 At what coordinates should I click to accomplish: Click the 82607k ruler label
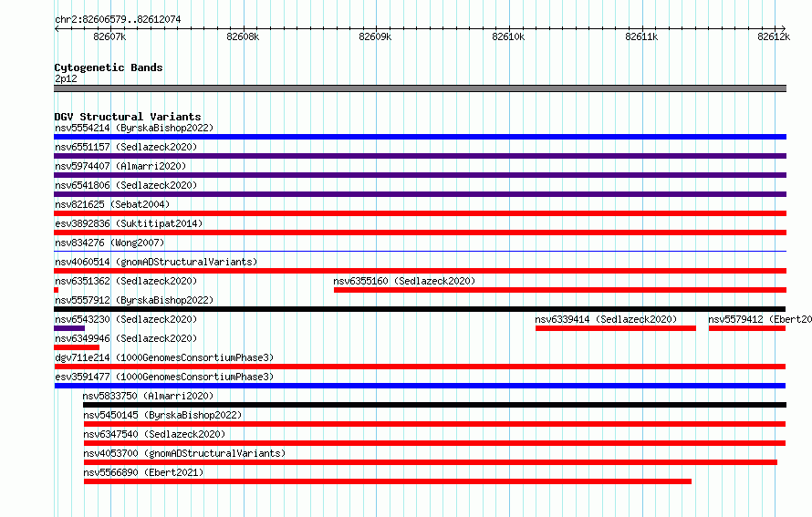tap(109, 36)
